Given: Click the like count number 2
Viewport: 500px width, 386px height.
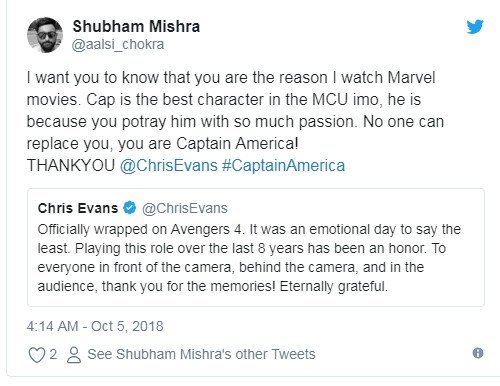Looking at the screenshot, I should point(53,354).
